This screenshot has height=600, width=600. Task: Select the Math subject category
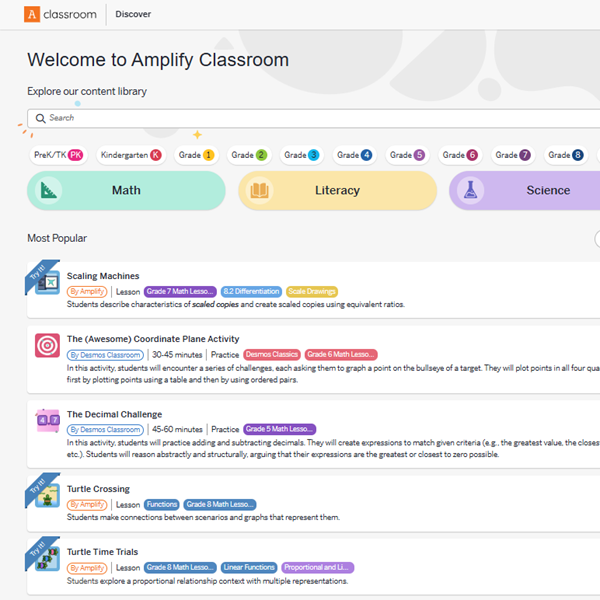point(126,190)
